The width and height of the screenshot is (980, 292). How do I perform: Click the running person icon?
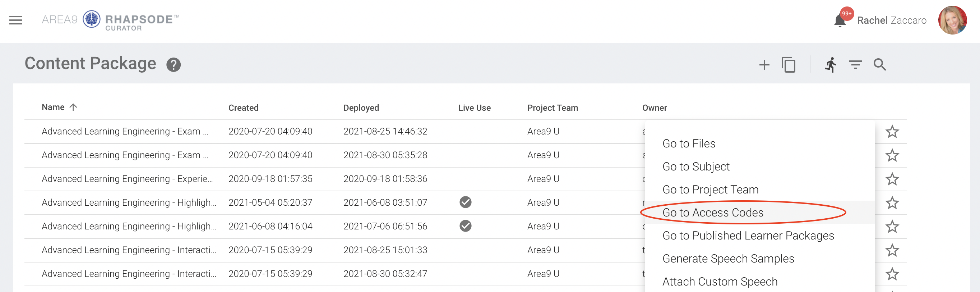pyautogui.click(x=831, y=65)
